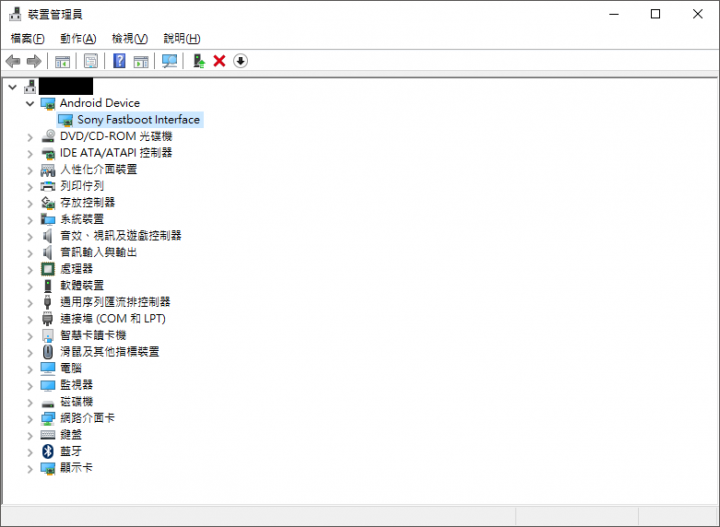720x527 pixels.
Task: Show or hide the console tree pane icon
Action: click(62, 61)
